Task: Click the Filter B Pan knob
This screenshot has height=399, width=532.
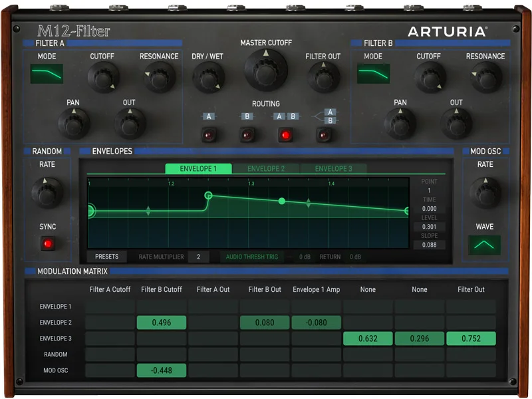Action: point(400,124)
